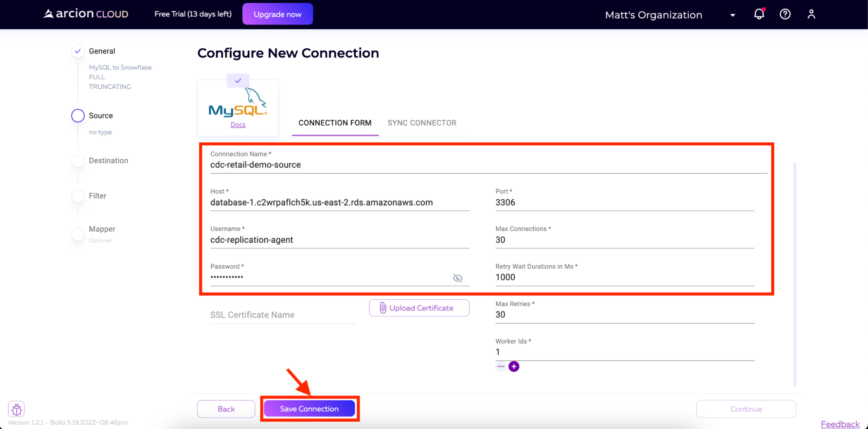
Task: Click the version build text
Action: [x=68, y=422]
